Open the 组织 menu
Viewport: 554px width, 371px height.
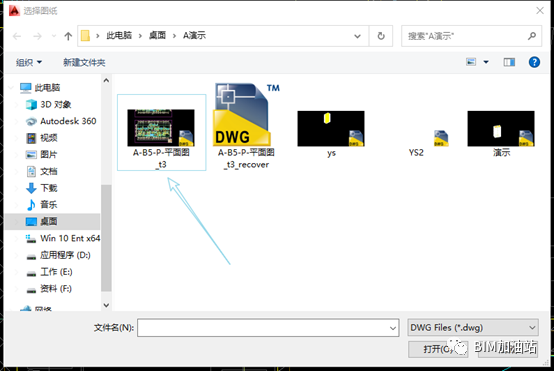click(x=29, y=63)
